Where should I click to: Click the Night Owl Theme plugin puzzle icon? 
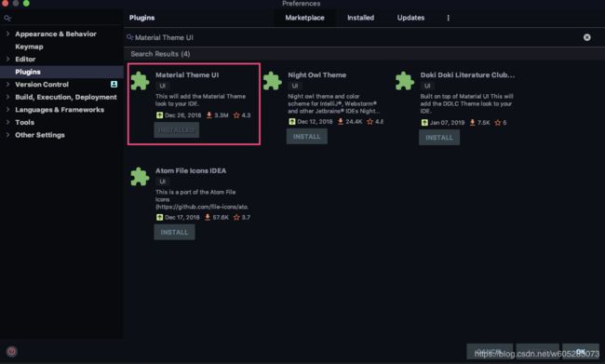click(x=273, y=81)
